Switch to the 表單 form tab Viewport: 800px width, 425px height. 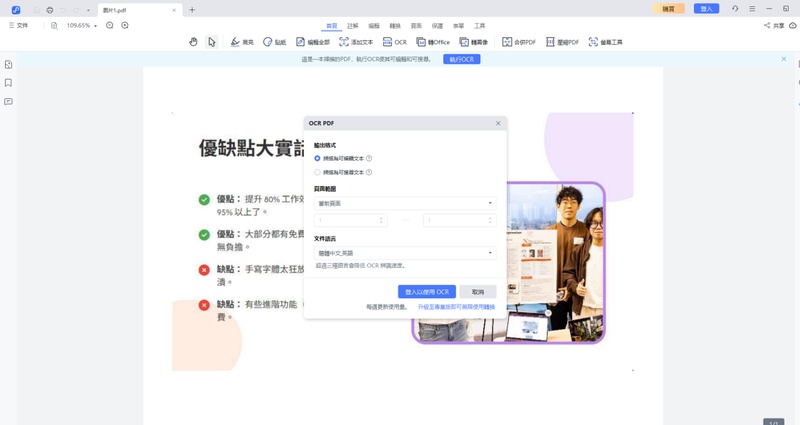coord(459,26)
